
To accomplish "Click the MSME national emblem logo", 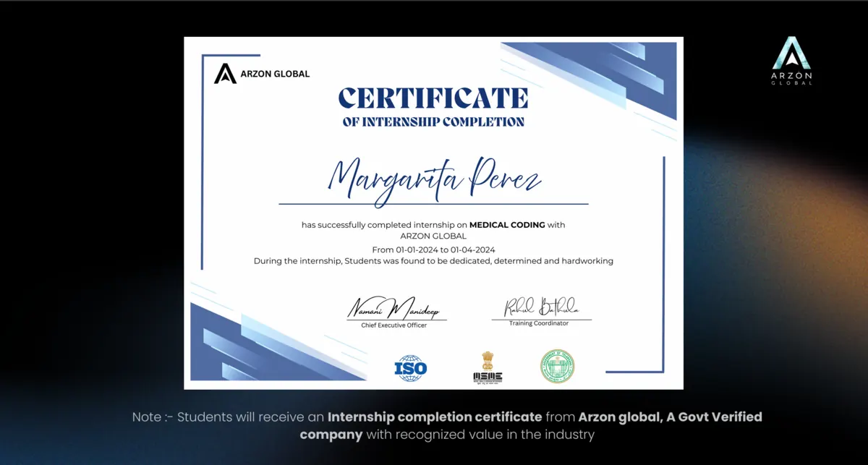I will click(x=487, y=367).
